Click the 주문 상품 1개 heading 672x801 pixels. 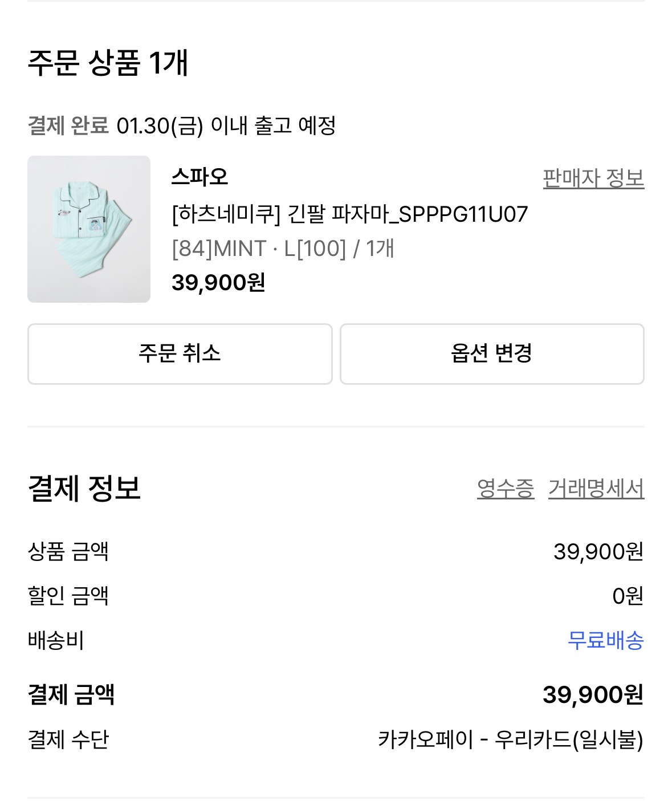coord(108,63)
